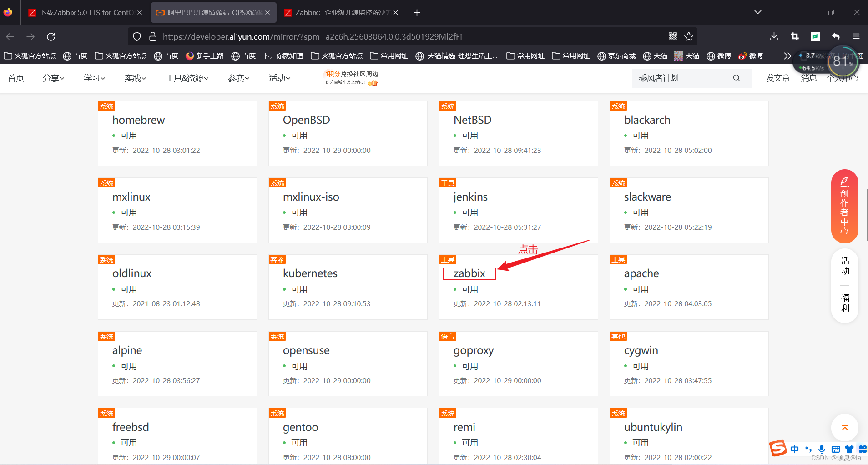868x465 pixels.
Task: Click the page vertical scrollbar
Action: click(866, 214)
